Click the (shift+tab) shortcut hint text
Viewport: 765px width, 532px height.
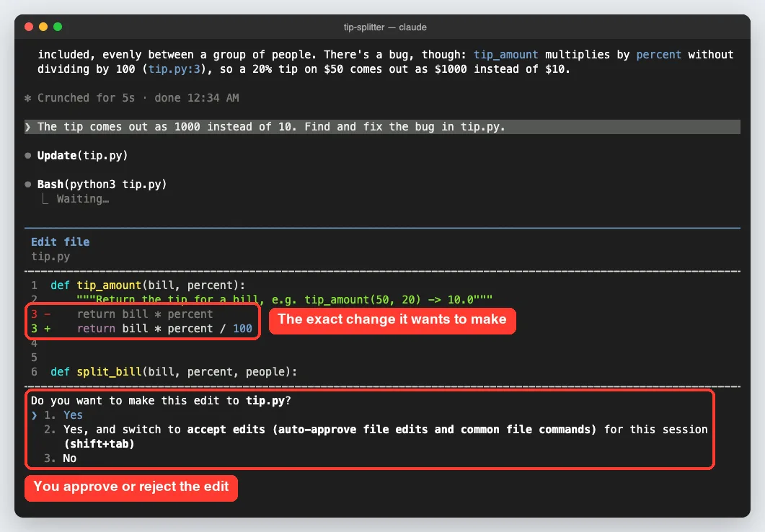[x=99, y=444]
